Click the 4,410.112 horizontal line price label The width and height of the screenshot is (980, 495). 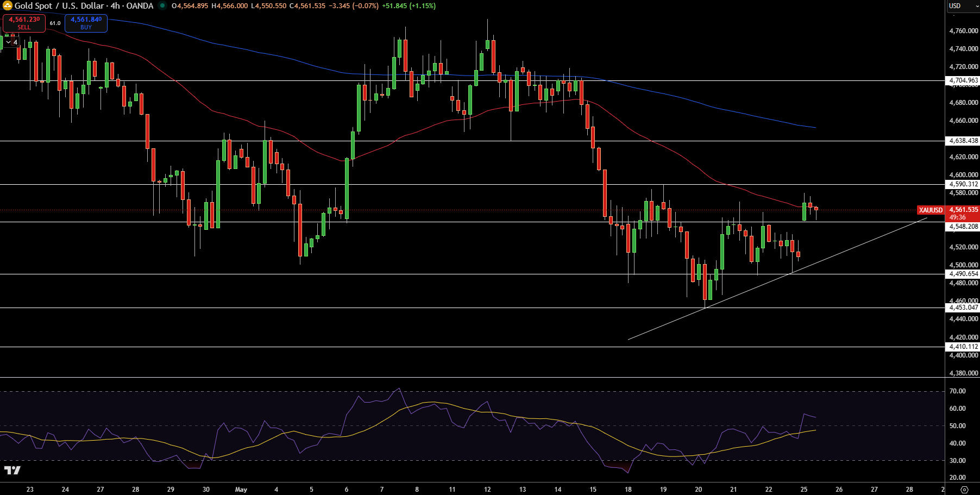(963, 347)
